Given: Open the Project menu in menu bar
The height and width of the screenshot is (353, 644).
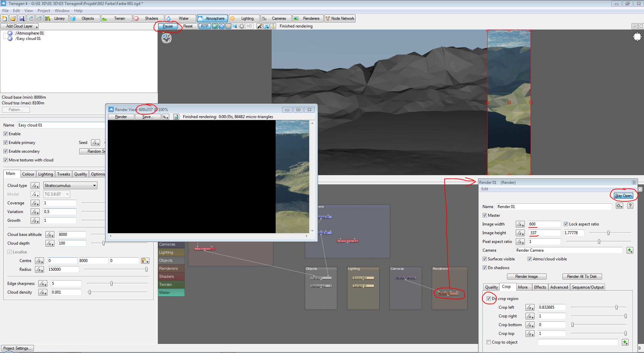Looking at the screenshot, I should coord(44,11).
